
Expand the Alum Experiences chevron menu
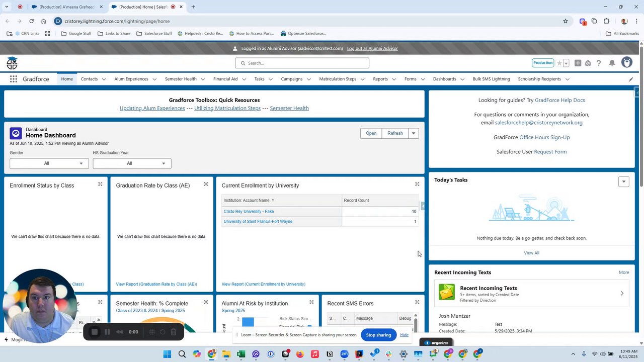(154, 79)
